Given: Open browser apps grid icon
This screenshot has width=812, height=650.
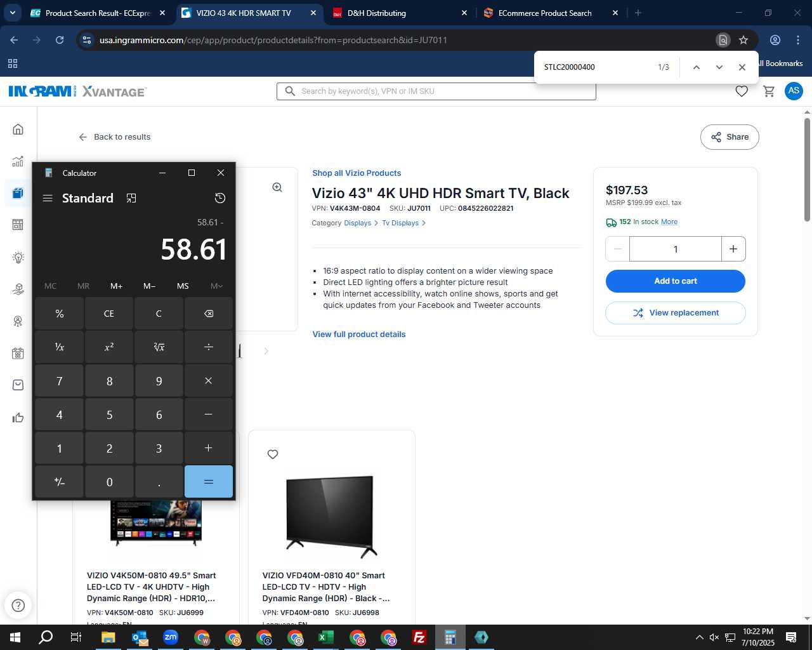Looking at the screenshot, I should point(13,63).
